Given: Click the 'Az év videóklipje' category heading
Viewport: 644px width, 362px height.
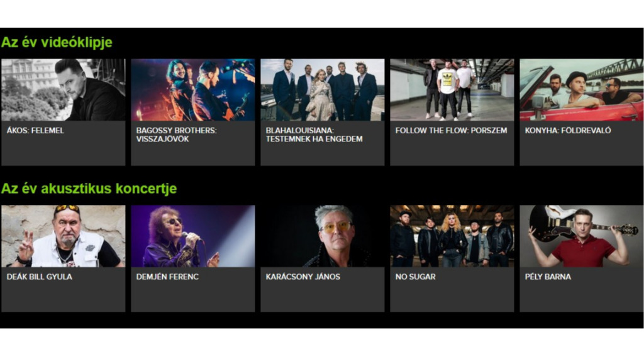Looking at the screenshot, I should point(57,42).
